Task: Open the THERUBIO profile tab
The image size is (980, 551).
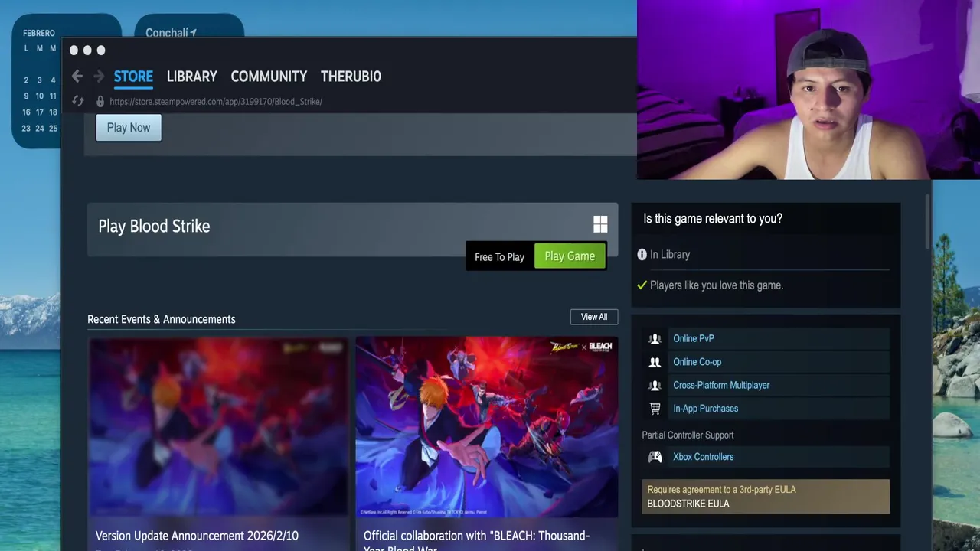Action: point(351,77)
